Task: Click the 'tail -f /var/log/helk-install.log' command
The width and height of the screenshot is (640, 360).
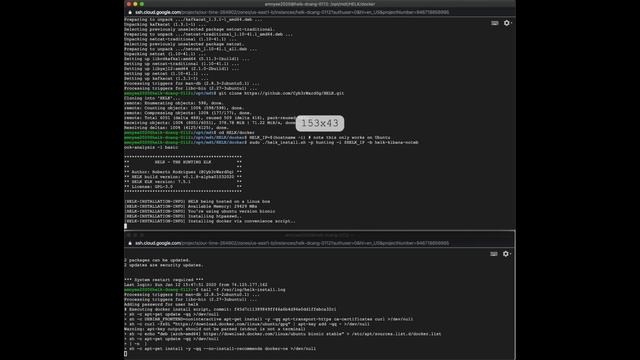Action: [243, 290]
